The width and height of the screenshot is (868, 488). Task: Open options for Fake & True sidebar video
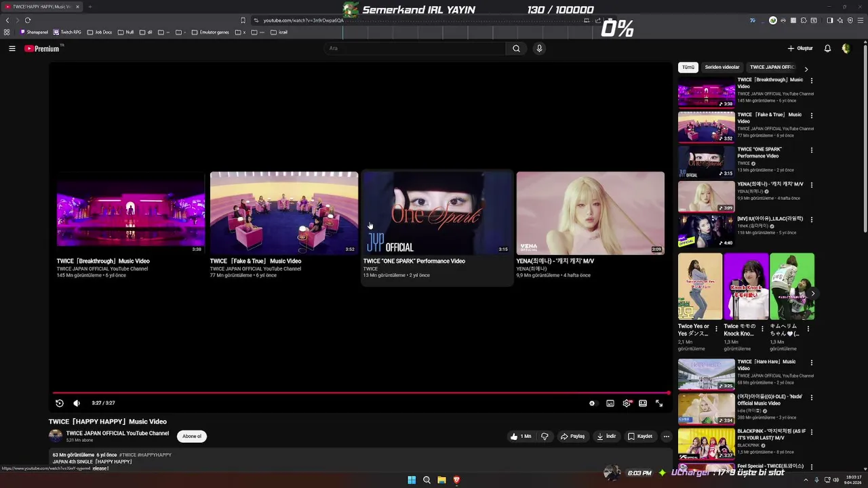click(x=812, y=115)
